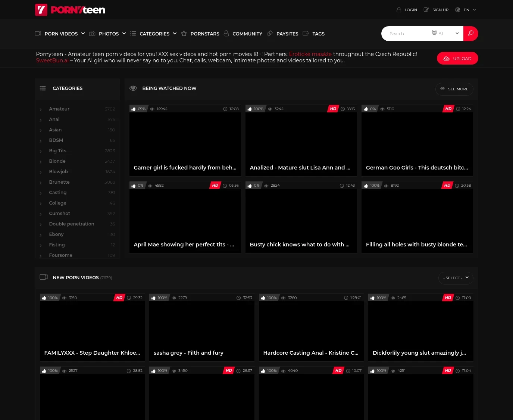Expand the Categories navigation dropdown arrow

[x=175, y=34]
